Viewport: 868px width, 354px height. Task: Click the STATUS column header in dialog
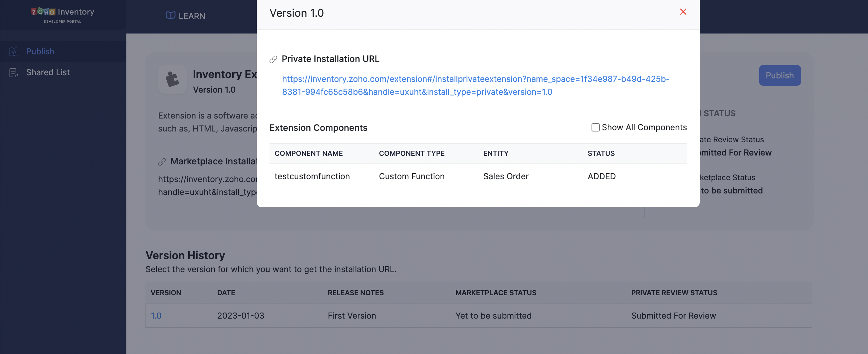point(601,154)
